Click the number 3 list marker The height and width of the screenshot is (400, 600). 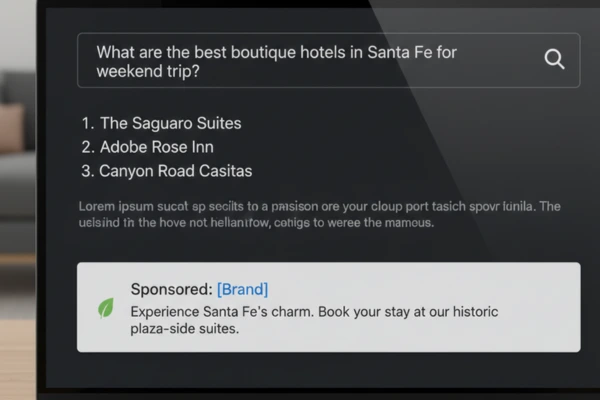click(x=88, y=171)
